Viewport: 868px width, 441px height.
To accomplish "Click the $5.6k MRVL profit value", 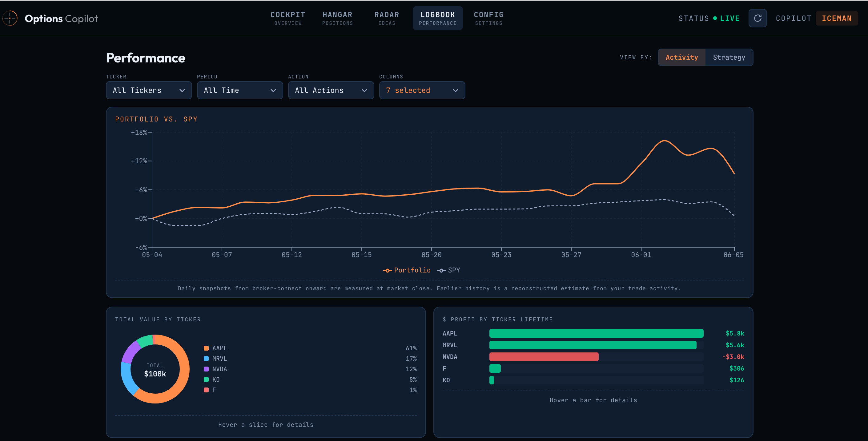I will coord(734,345).
